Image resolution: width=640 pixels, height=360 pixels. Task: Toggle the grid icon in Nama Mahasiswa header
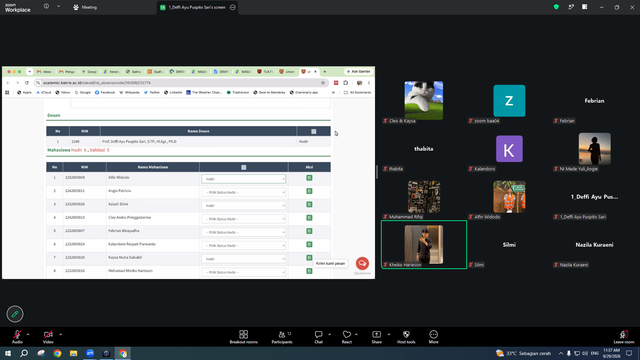click(244, 167)
